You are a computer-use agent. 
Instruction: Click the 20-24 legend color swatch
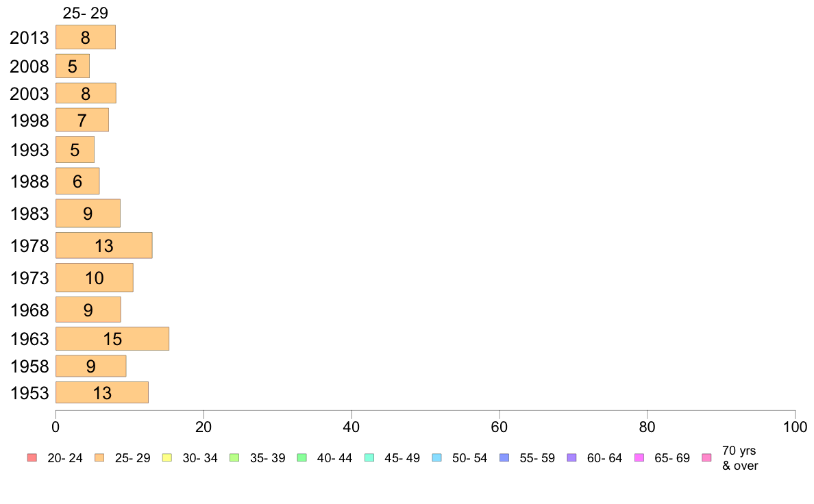(32, 458)
